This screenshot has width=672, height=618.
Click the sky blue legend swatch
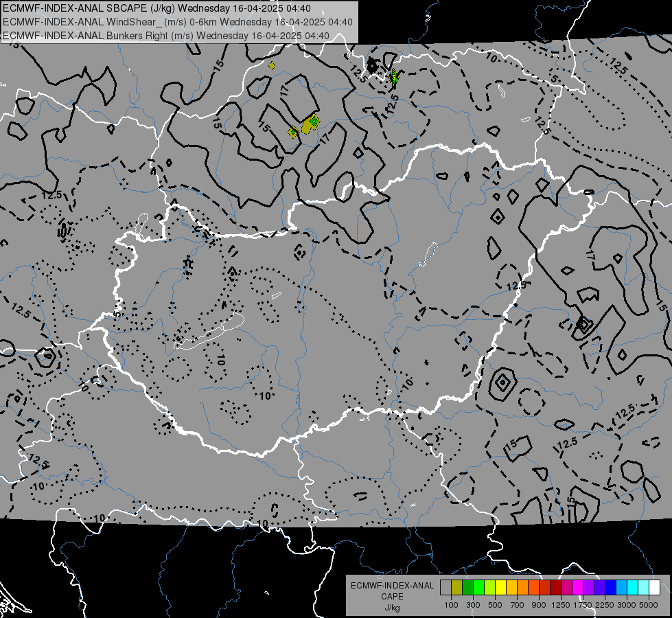click(621, 588)
